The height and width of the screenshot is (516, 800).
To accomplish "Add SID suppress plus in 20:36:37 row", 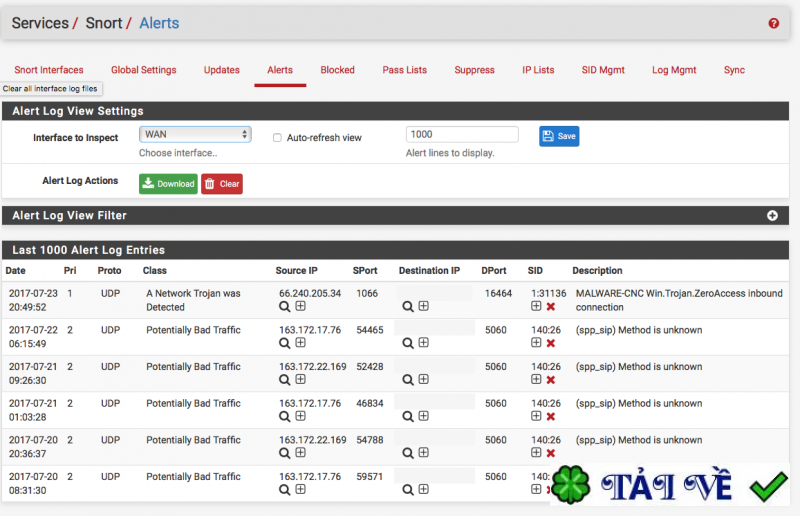I will pos(536,453).
